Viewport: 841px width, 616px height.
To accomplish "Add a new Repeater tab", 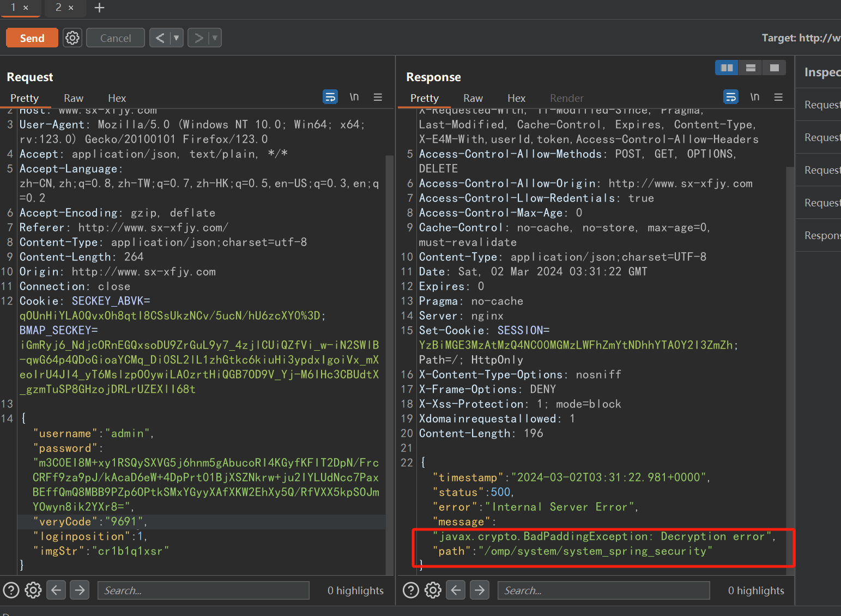I will tap(99, 8).
